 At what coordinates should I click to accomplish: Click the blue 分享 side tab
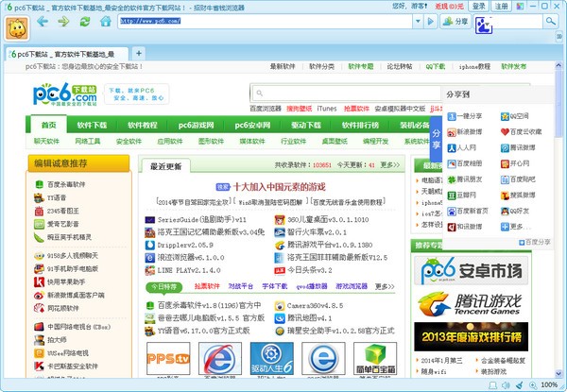tap(436, 140)
